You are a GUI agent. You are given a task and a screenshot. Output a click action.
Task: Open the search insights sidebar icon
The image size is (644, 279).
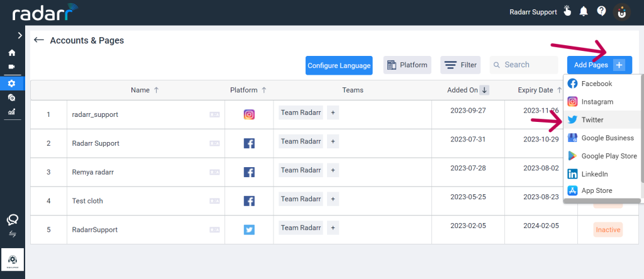[x=12, y=97]
